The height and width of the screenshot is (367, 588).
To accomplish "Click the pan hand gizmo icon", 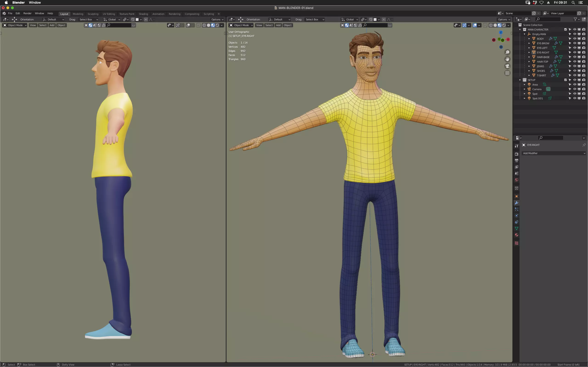I will click(507, 59).
